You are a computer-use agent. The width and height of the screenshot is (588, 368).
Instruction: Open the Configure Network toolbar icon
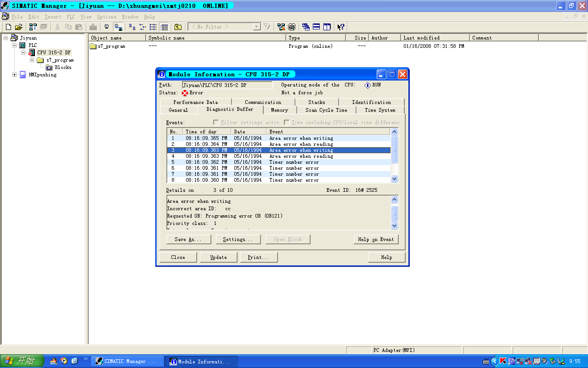click(x=281, y=27)
